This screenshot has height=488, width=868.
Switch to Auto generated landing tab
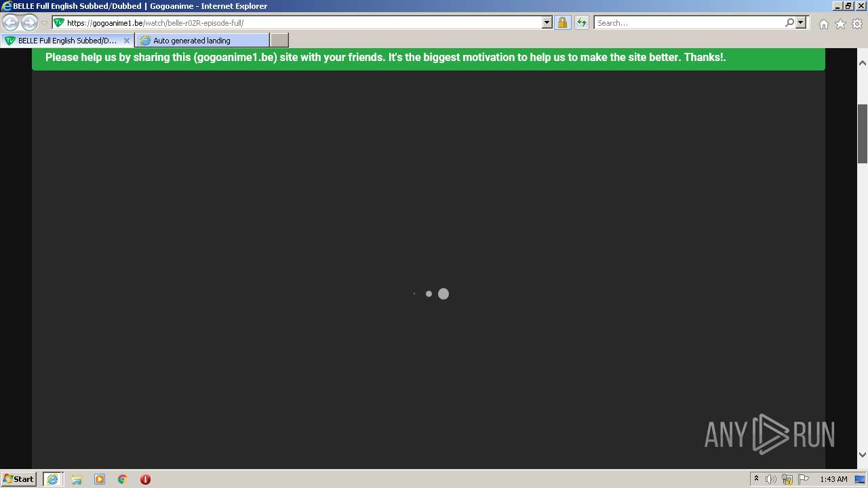pos(202,41)
